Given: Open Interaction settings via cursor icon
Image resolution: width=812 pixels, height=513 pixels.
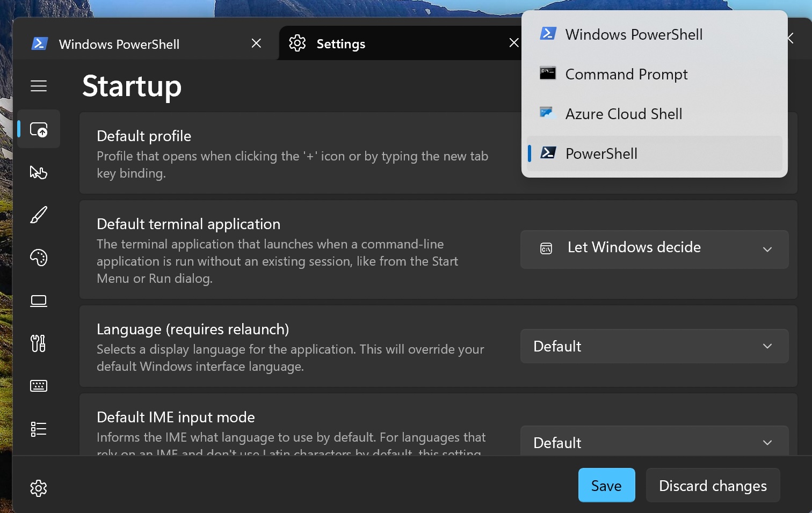Looking at the screenshot, I should click(x=38, y=172).
